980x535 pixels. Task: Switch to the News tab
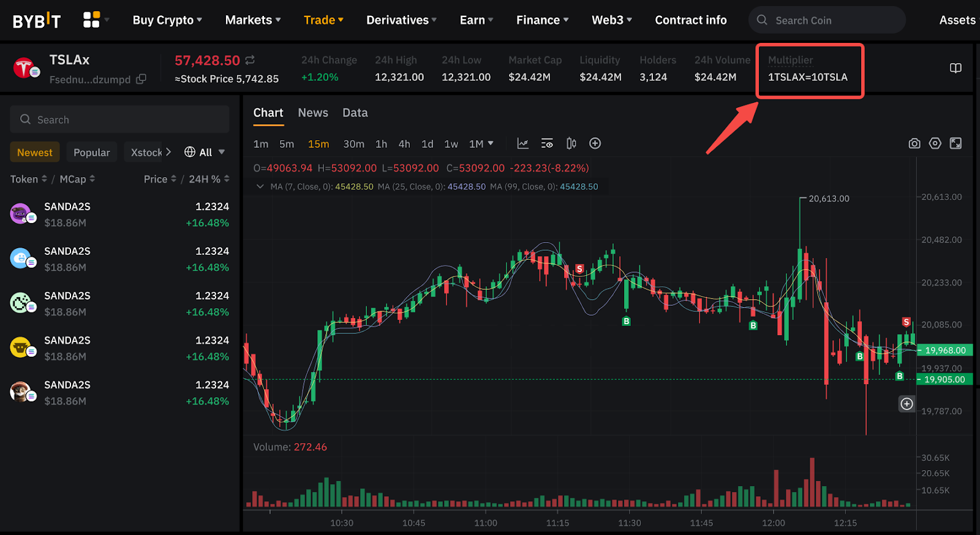coord(313,113)
